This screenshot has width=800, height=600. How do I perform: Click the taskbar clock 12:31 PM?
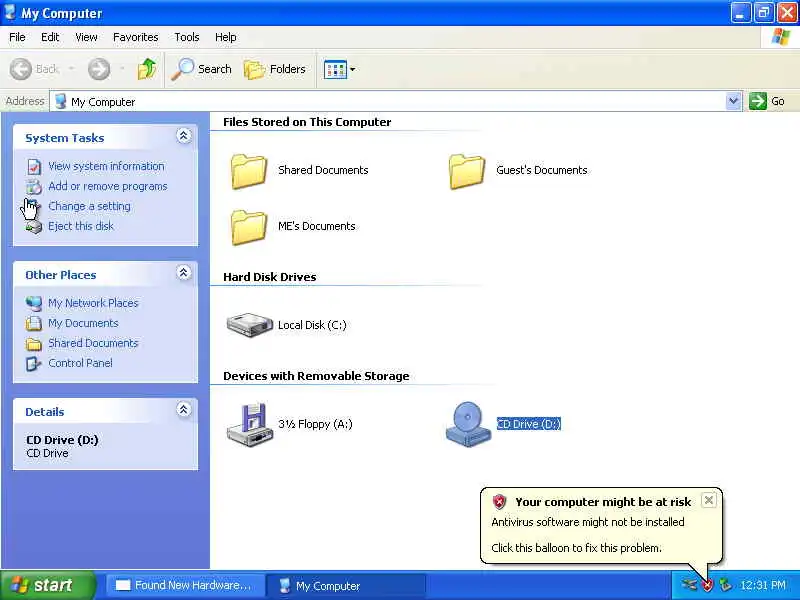(x=763, y=585)
